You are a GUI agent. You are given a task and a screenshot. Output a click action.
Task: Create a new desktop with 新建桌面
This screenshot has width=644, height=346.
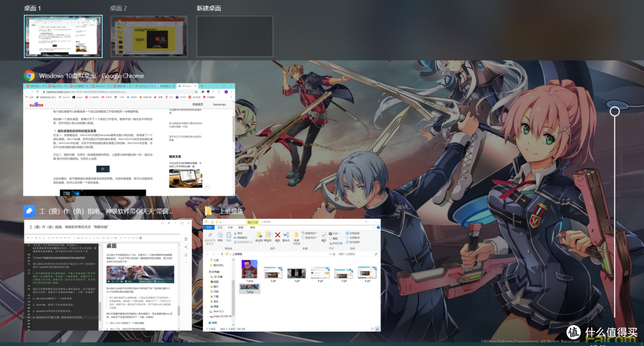pyautogui.click(x=234, y=36)
